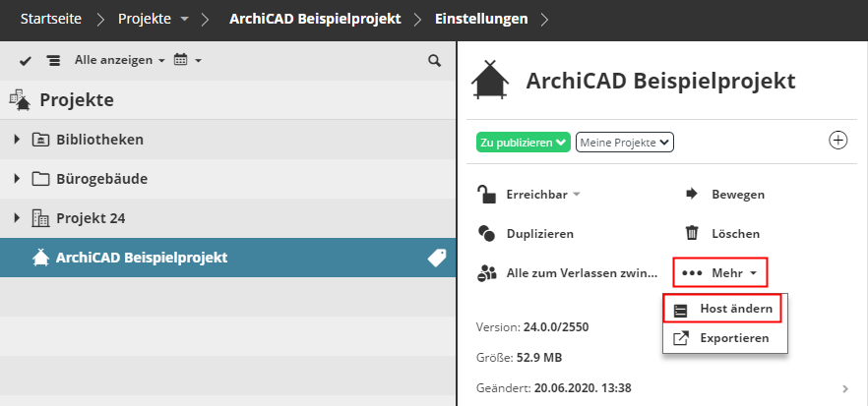Click the search magnifier icon
This screenshot has height=406, width=868.
(x=434, y=61)
